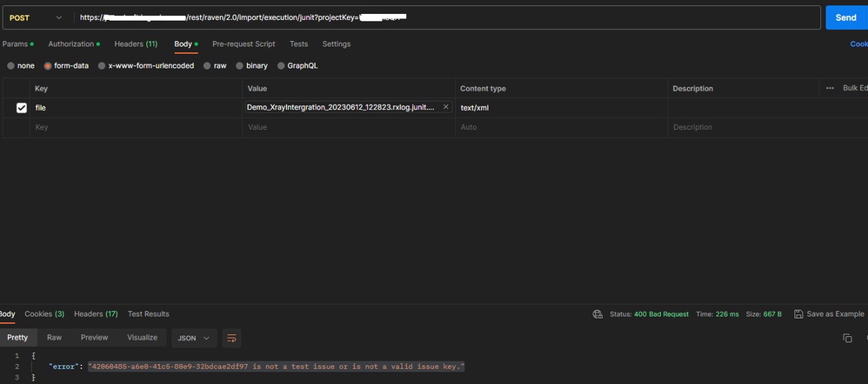Open the Cookies link

pos(859,44)
